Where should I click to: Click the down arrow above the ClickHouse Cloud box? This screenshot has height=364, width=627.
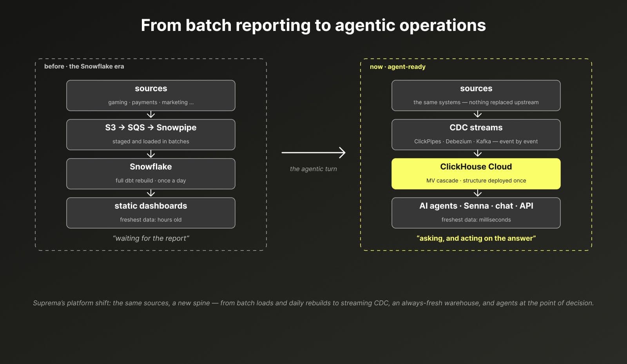point(477,153)
